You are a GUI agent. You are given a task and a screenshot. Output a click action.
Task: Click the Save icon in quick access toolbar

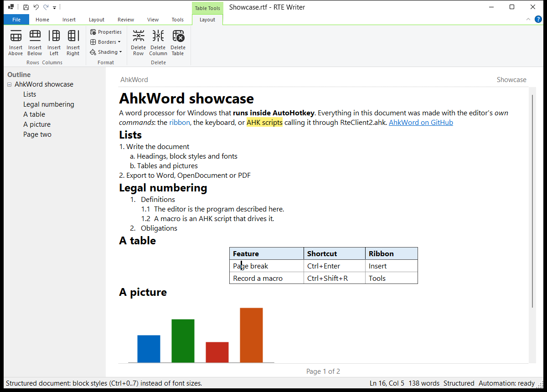point(26,7)
